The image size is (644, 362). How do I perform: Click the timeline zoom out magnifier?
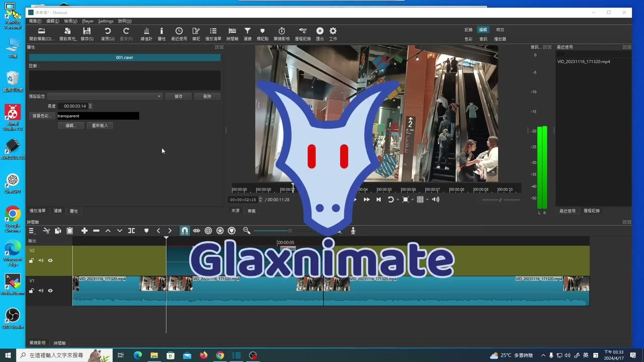pyautogui.click(x=247, y=231)
